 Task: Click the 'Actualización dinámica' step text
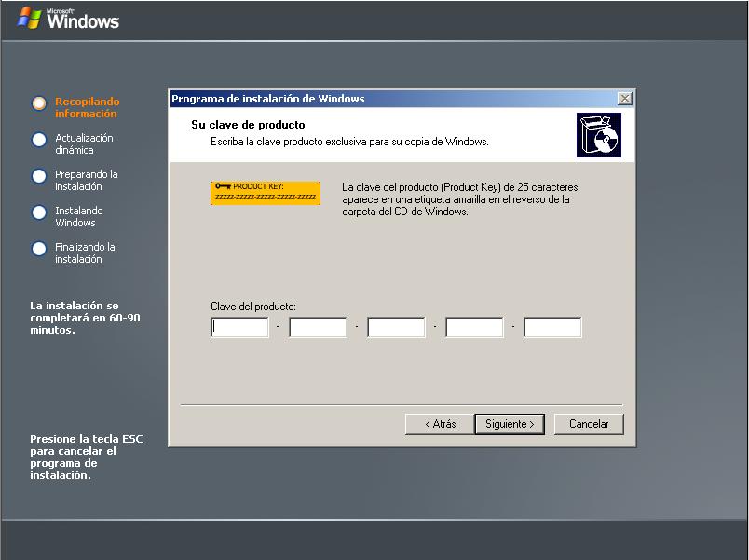(x=84, y=143)
